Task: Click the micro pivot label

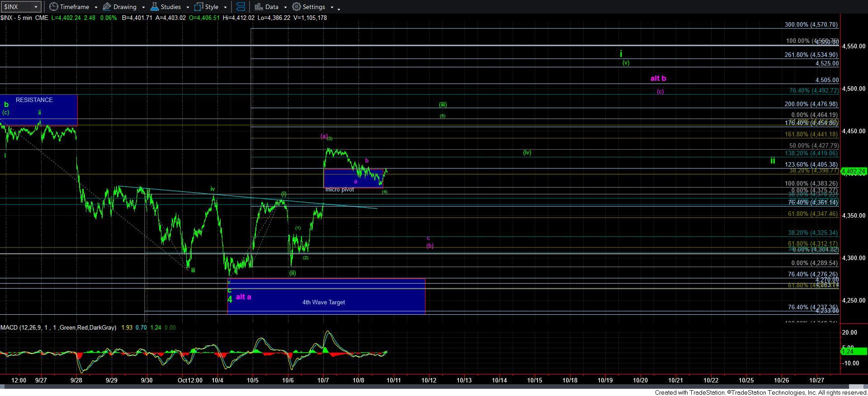Action: (x=340, y=190)
